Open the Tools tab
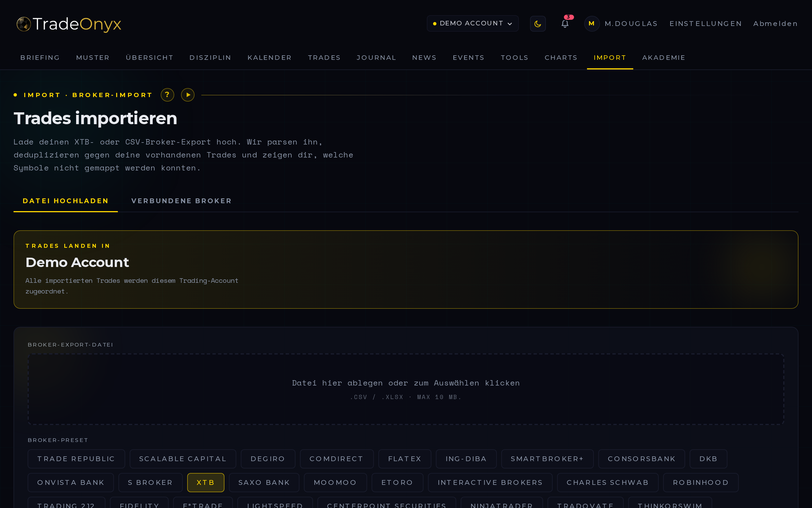 point(515,58)
